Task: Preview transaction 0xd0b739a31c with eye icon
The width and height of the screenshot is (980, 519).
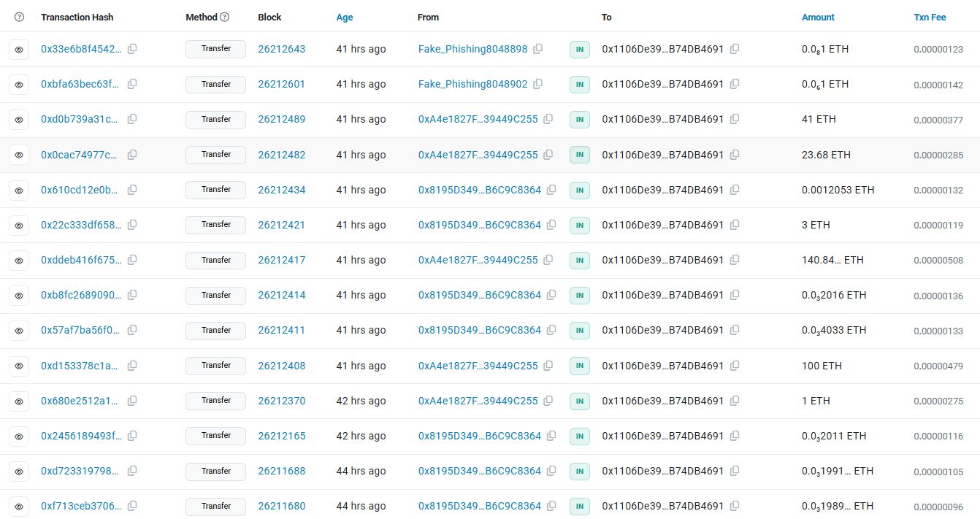Action: coord(19,120)
